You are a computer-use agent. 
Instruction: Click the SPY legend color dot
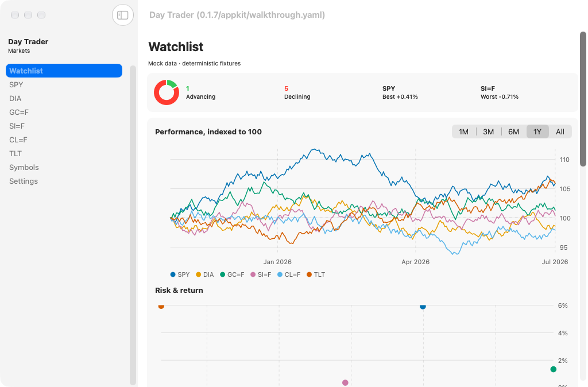pyautogui.click(x=173, y=274)
